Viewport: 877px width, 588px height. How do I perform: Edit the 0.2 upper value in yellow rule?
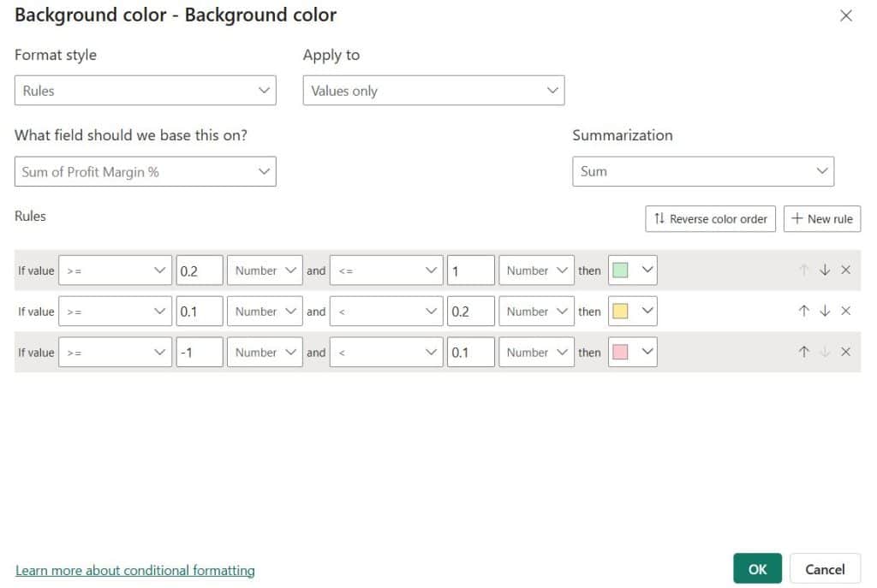(x=471, y=312)
